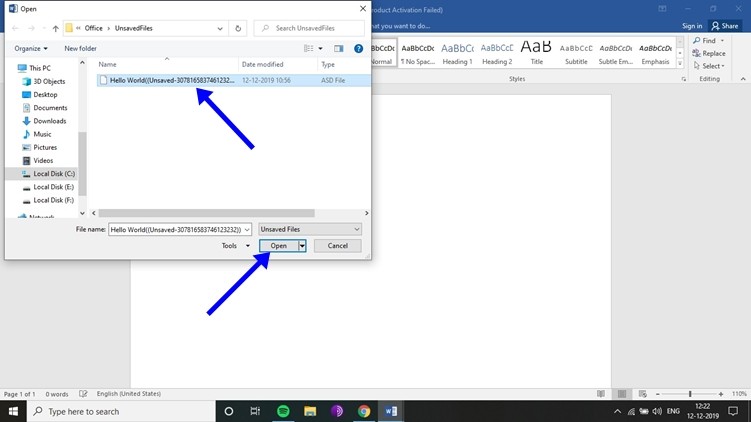Apply the Title style

[x=536, y=53]
